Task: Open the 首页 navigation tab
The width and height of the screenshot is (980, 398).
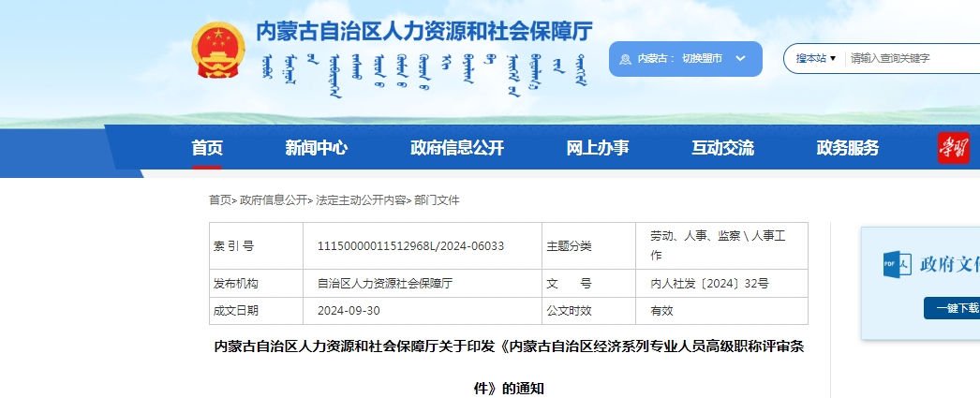Action: click(207, 148)
